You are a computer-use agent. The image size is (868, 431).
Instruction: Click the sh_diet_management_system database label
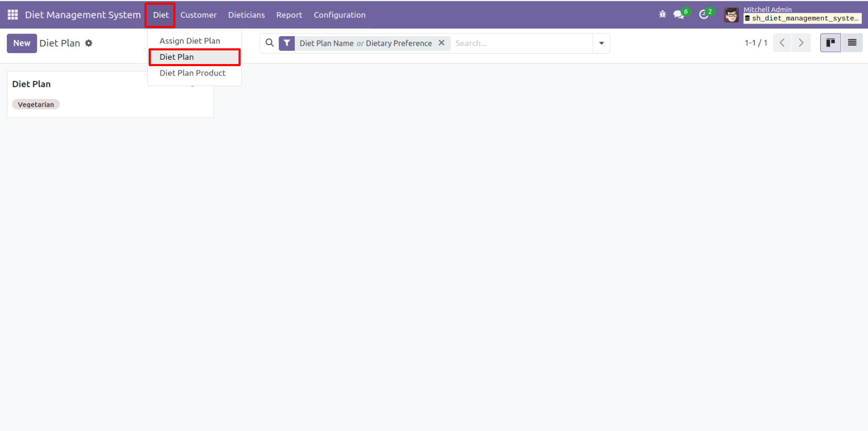802,18
